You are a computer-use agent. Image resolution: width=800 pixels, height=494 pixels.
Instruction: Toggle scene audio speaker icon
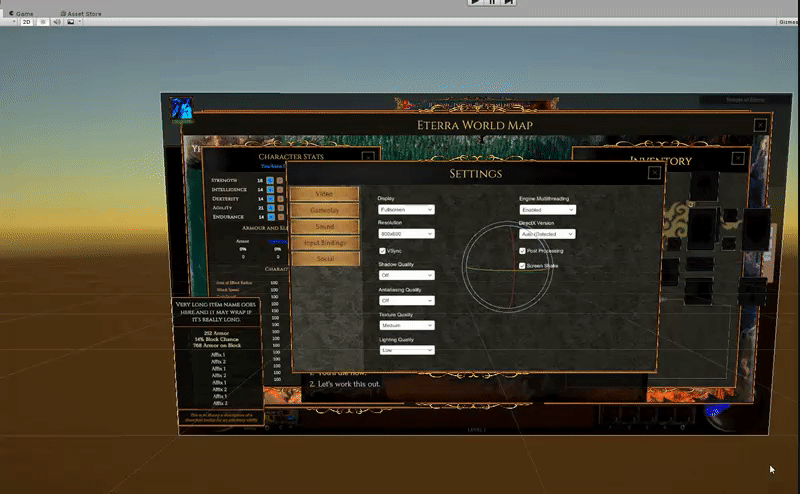57,22
